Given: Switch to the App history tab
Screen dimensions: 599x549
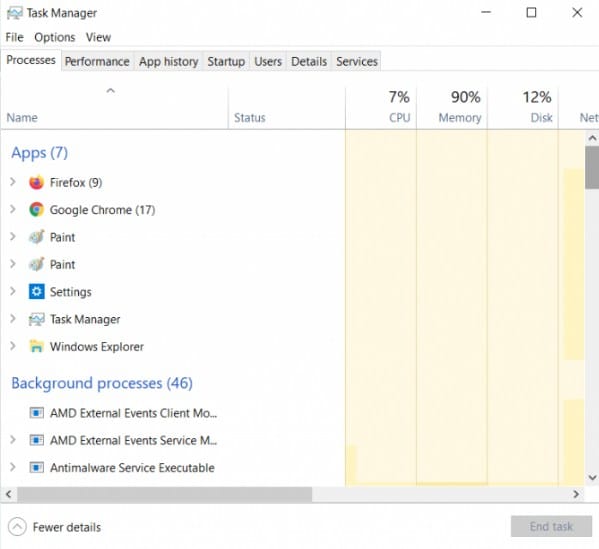Looking at the screenshot, I should [168, 62].
